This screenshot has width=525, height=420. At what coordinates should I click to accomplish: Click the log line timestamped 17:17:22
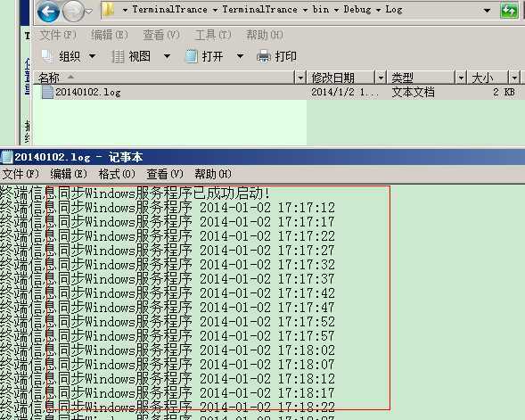168,236
